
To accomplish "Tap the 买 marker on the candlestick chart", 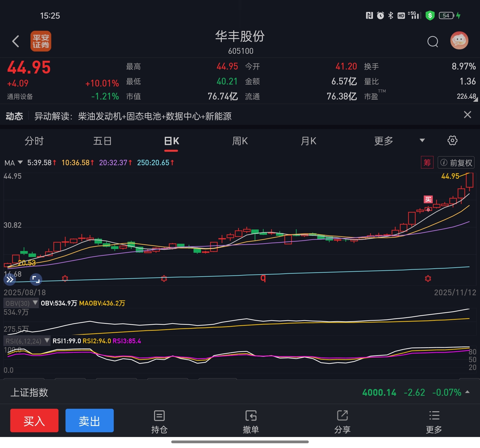I will (428, 199).
